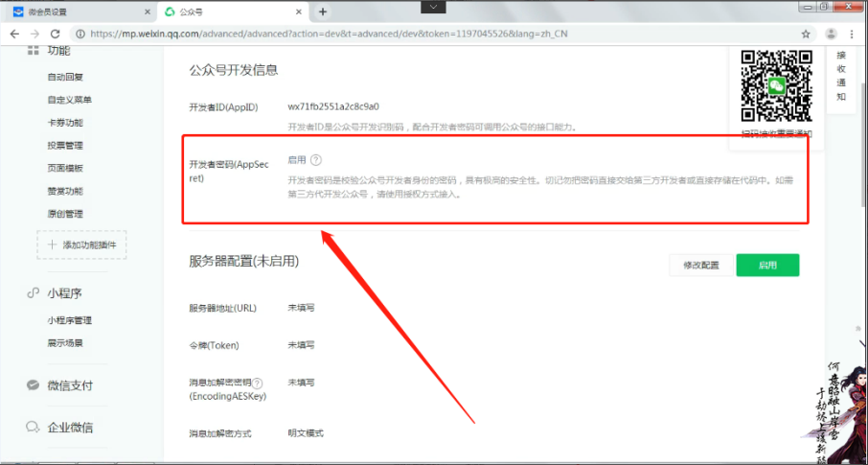Expand the 企业微信 sidebar section
This screenshot has width=868, height=465.
(x=70, y=428)
